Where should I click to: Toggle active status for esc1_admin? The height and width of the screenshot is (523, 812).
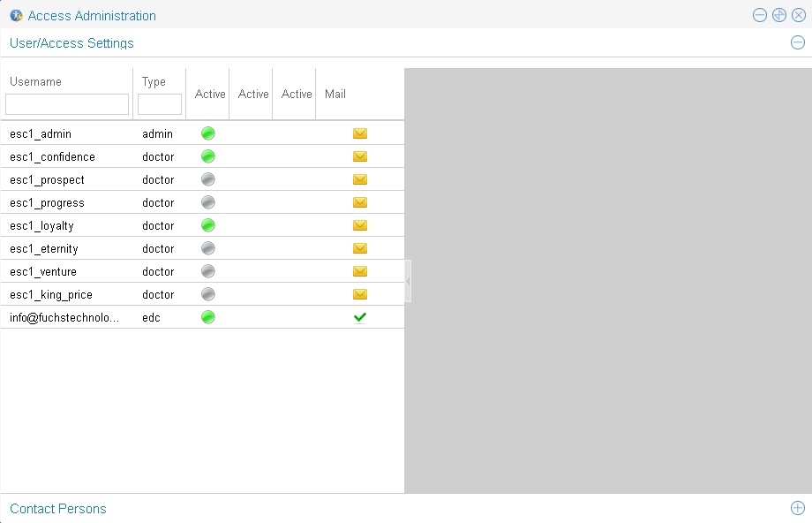208,134
